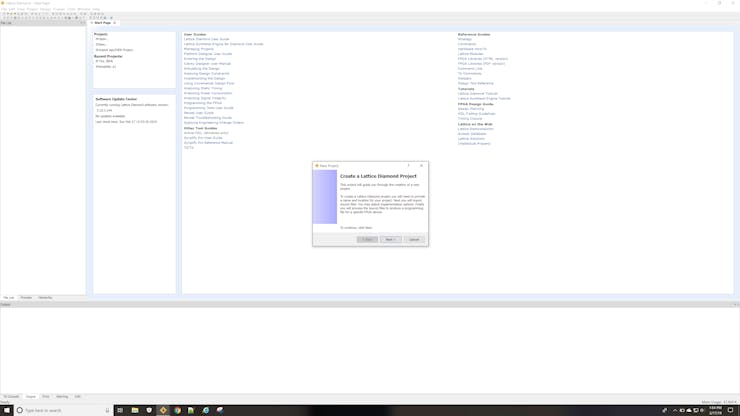Screen dimensions: 740x416
Task: Open Managing Projects guide link
Action: (x=199, y=49)
